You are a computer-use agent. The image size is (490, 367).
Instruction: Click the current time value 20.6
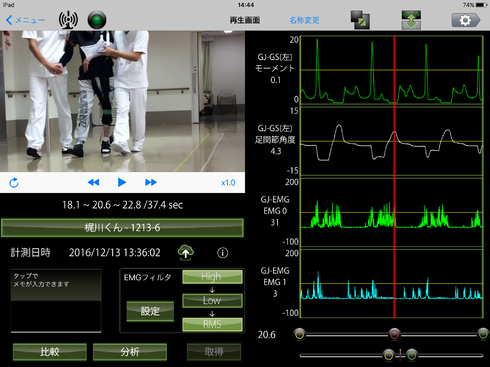267,334
